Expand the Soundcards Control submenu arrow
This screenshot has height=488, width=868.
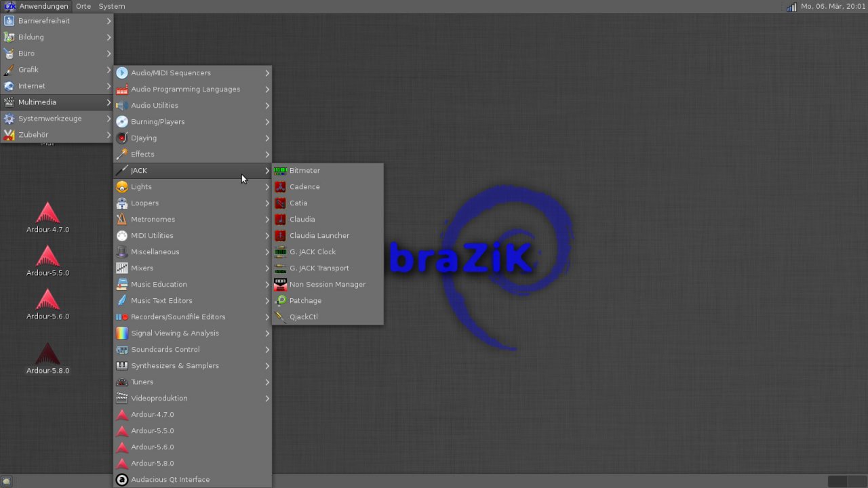[267, 350]
